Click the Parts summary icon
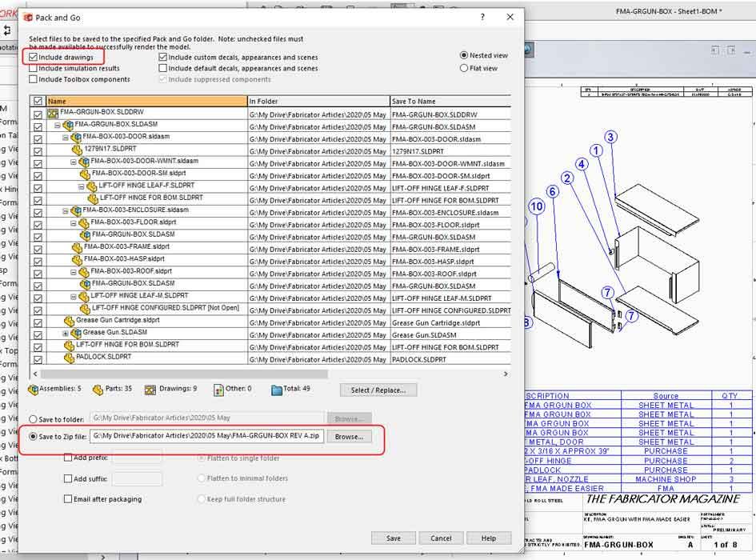Screen dimensions: 756x560 point(98,388)
